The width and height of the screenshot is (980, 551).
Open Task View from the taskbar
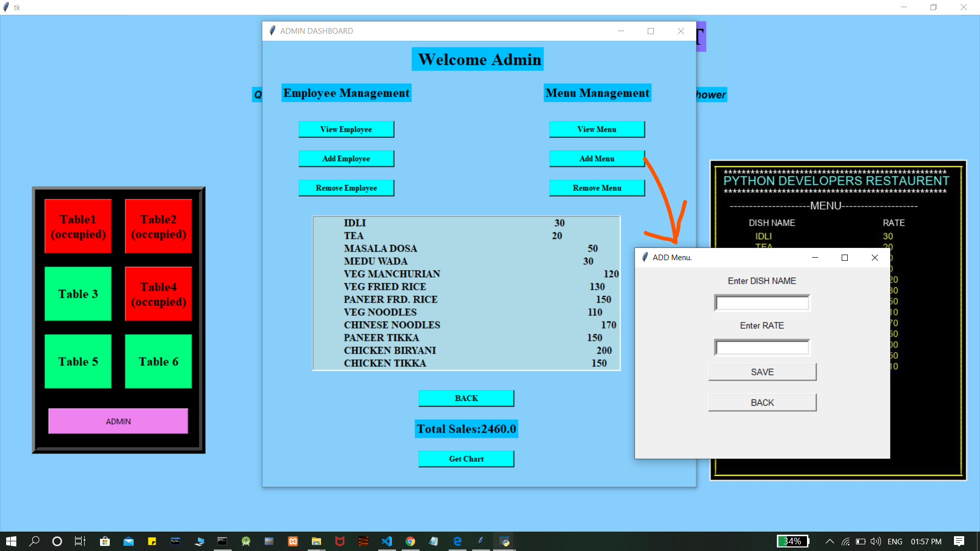(x=80, y=541)
